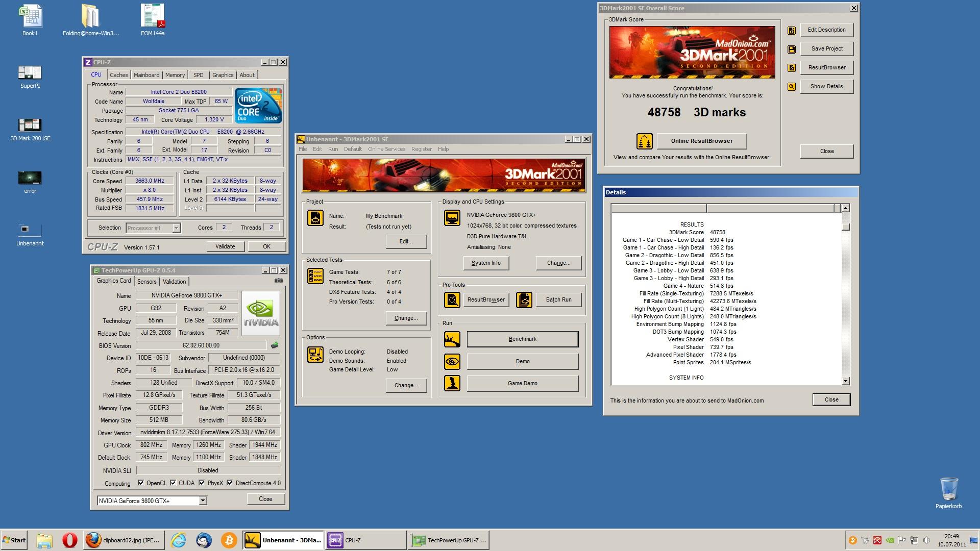Image resolution: width=980 pixels, height=551 pixels.
Task: Launch Internet Explorer from the taskbar
Action: [x=178, y=540]
